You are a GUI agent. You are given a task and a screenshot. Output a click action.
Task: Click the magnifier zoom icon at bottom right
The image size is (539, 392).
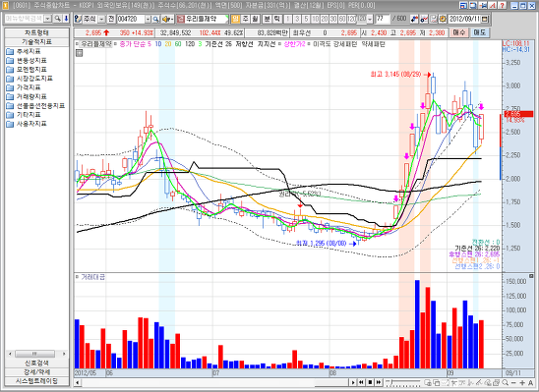[x=505, y=382]
